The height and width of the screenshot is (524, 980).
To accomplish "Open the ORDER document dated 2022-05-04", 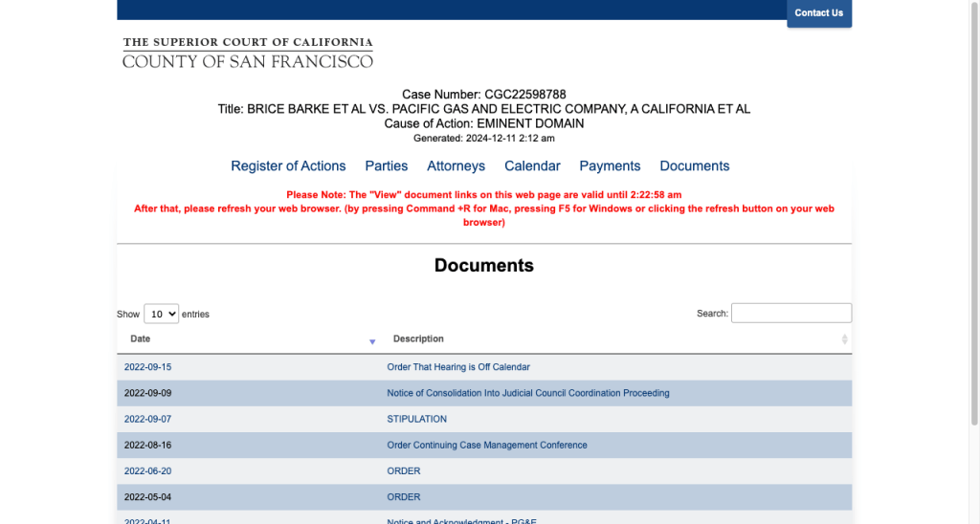I will click(x=404, y=497).
